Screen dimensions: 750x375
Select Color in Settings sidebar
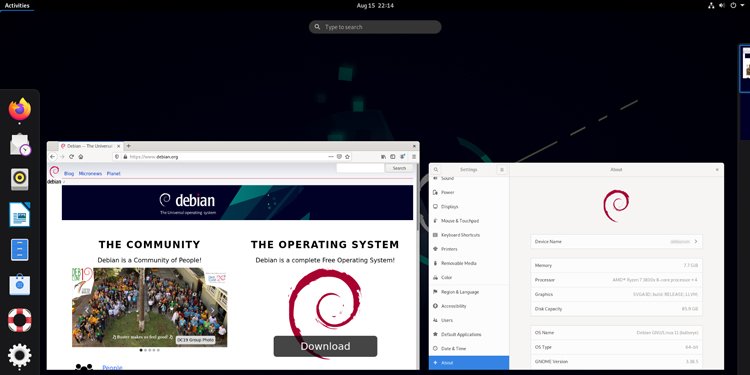tap(469, 277)
